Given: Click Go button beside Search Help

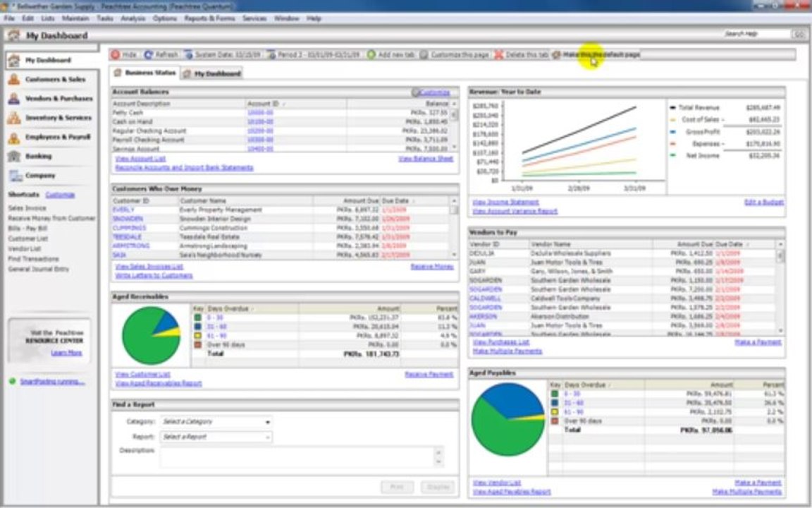Looking at the screenshot, I should tap(798, 34).
